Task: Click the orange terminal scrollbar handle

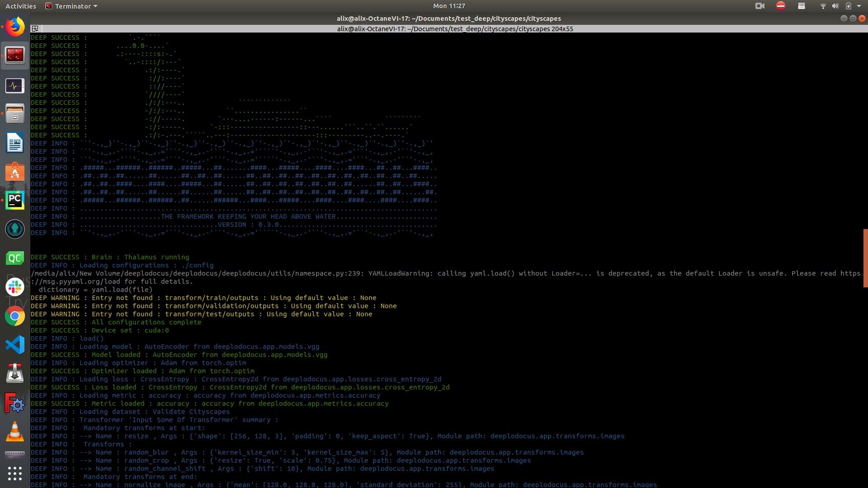Action: [x=865, y=258]
